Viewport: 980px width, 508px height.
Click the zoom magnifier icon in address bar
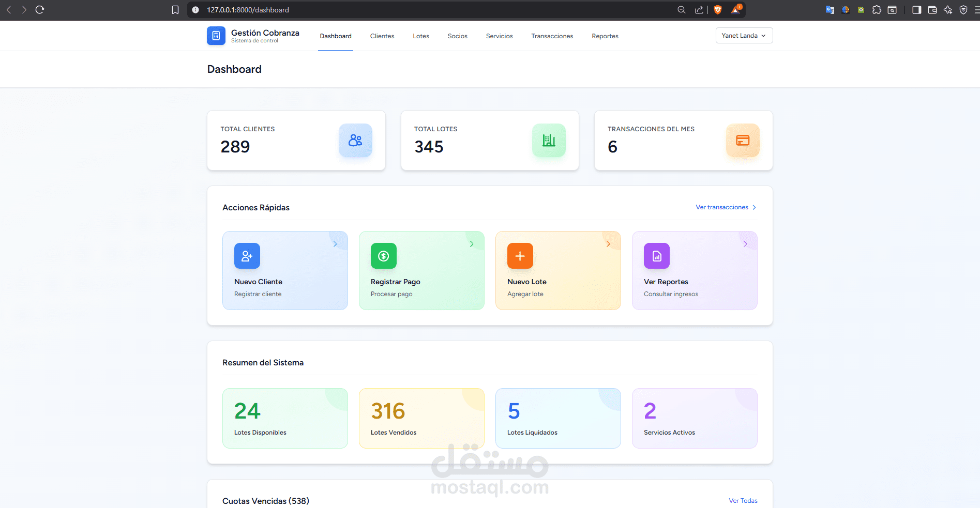(x=682, y=10)
